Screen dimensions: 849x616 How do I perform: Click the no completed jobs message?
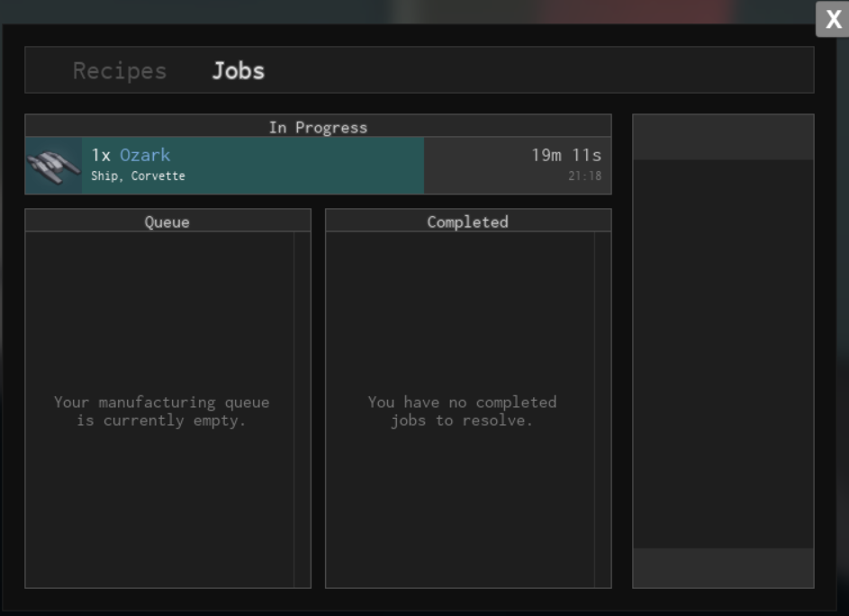coord(462,412)
